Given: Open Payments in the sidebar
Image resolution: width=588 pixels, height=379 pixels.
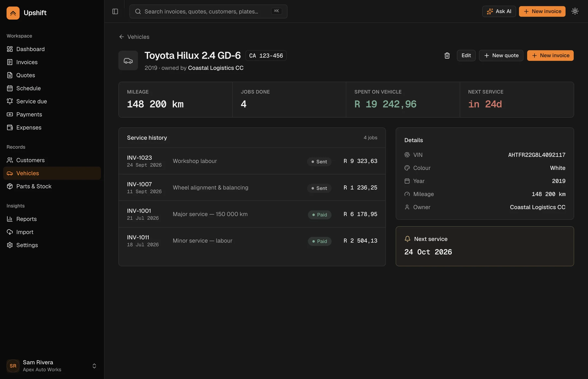Looking at the screenshot, I should tap(52, 114).
